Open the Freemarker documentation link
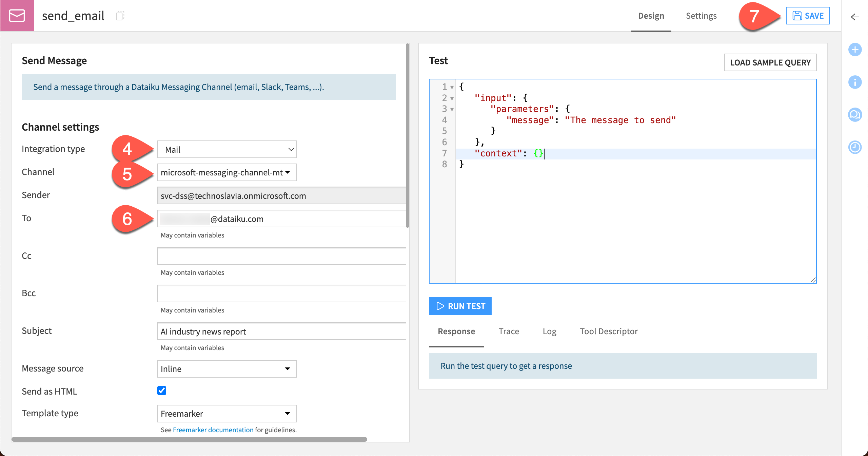The width and height of the screenshot is (868, 456). [213, 430]
